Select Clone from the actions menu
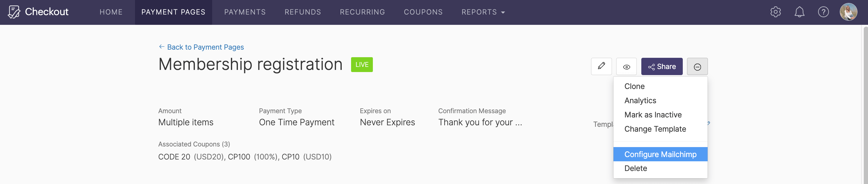 click(x=634, y=86)
